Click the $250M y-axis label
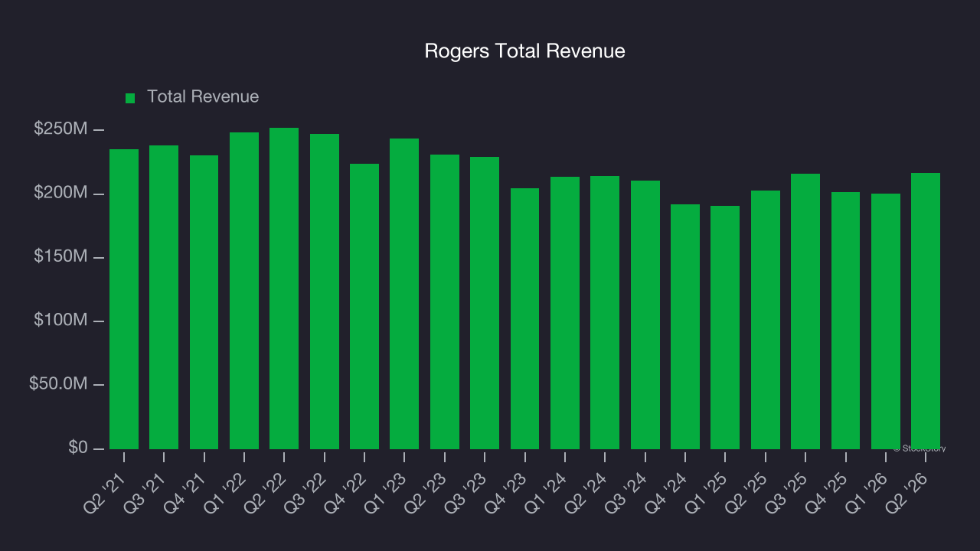Image resolution: width=980 pixels, height=551 pixels. 61,129
